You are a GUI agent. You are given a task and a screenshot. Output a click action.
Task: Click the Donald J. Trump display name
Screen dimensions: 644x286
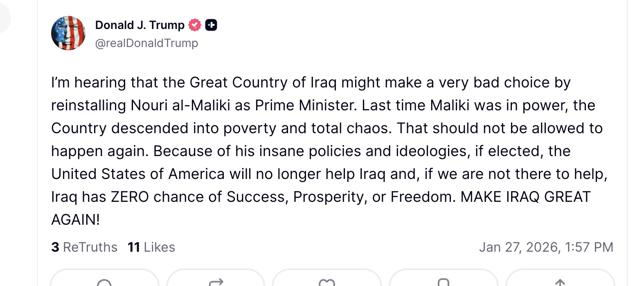(x=140, y=25)
